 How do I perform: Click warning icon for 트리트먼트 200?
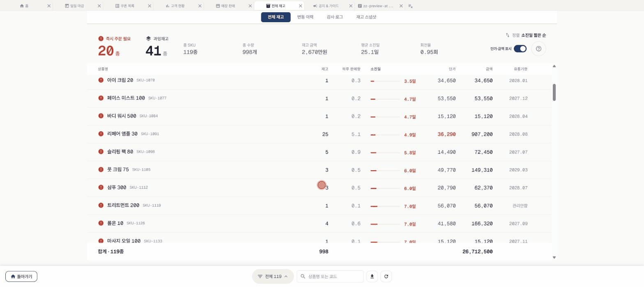pos(101,205)
